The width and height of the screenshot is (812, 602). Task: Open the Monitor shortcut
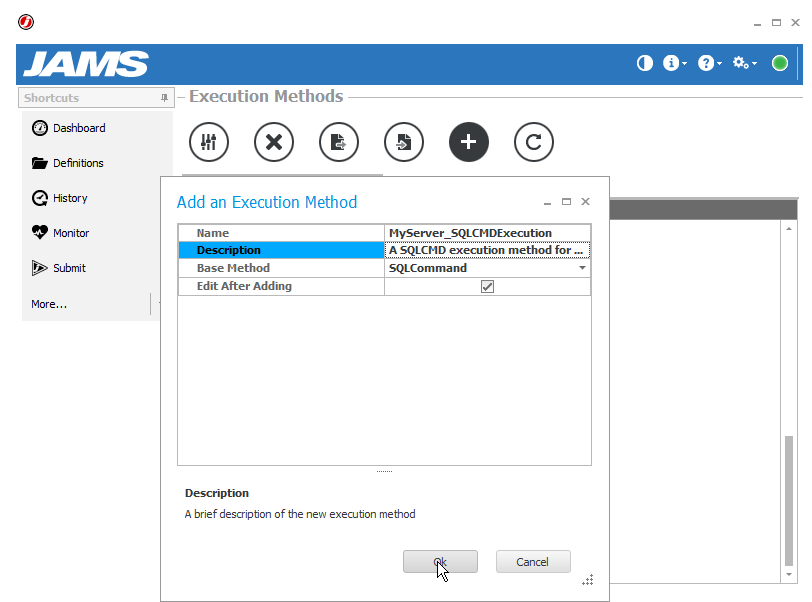pos(71,233)
